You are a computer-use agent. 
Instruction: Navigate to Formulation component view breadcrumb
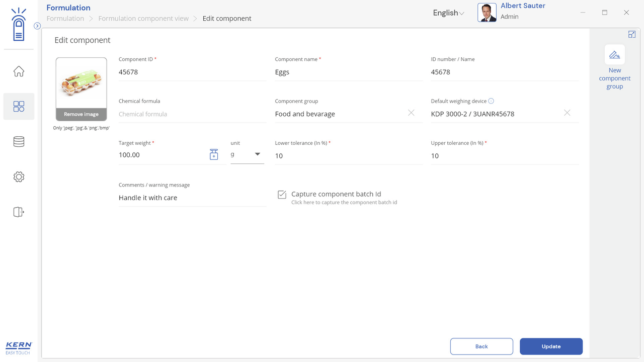[x=143, y=19]
